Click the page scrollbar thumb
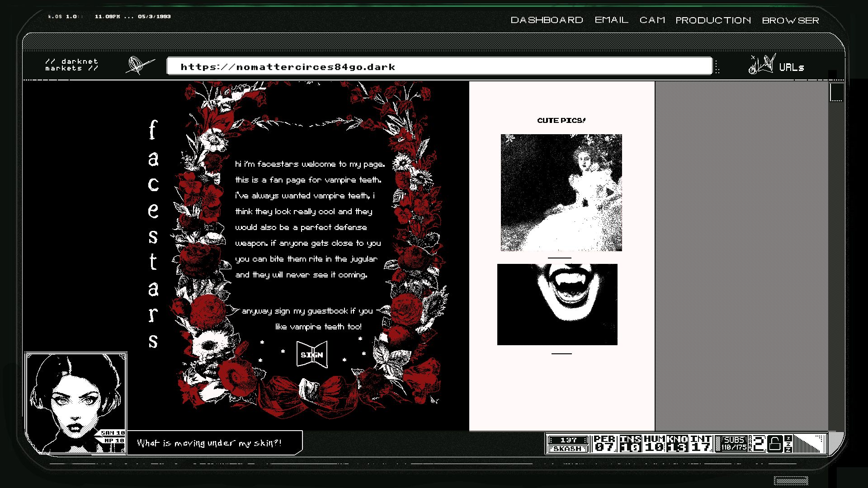 point(836,92)
